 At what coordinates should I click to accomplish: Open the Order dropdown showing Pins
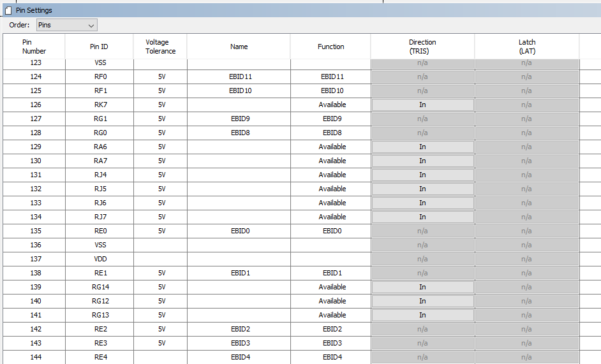coord(67,25)
